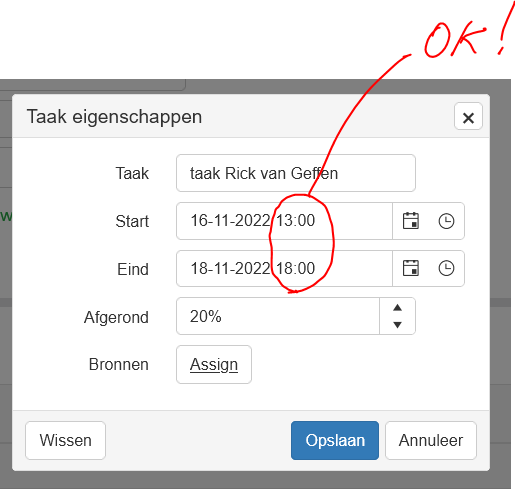Decrease the Afgerond percentage with the down arrow
Screen dimensions: 515x489
397,325
